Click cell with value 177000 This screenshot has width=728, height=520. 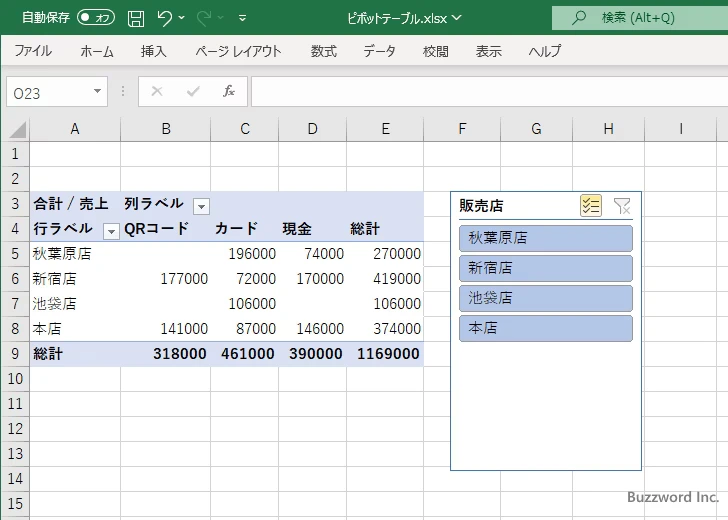[165, 279]
